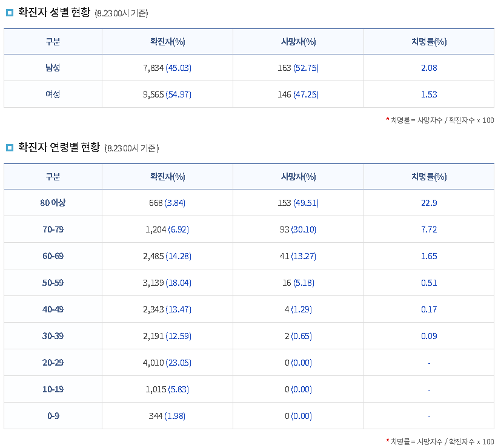Click 구분 header in the gender table
Image resolution: width=498 pixels, height=448 pixels.
point(53,42)
